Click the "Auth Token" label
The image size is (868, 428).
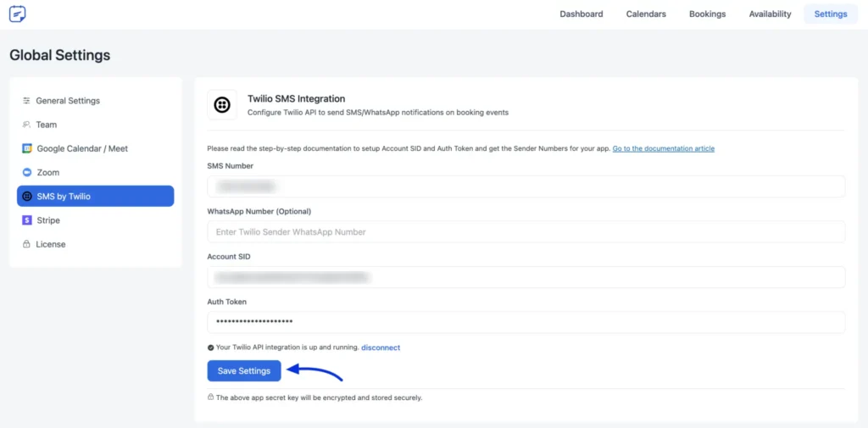click(227, 302)
